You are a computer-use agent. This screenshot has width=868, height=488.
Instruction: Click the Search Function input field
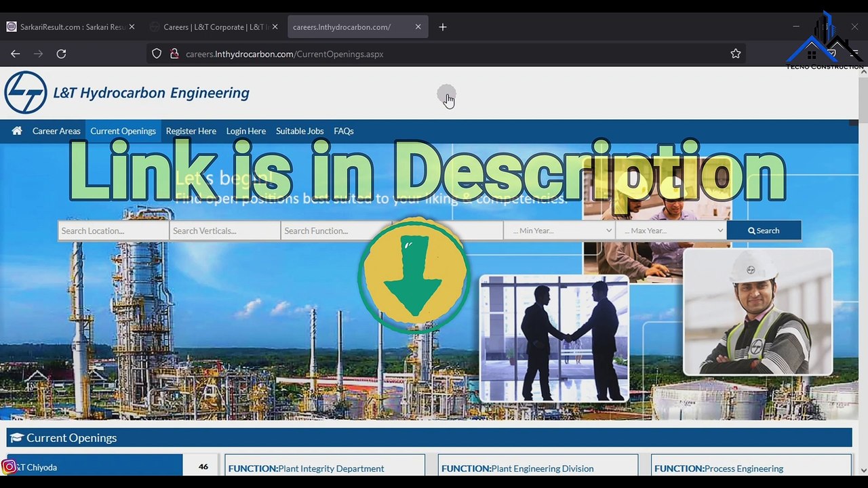point(336,230)
